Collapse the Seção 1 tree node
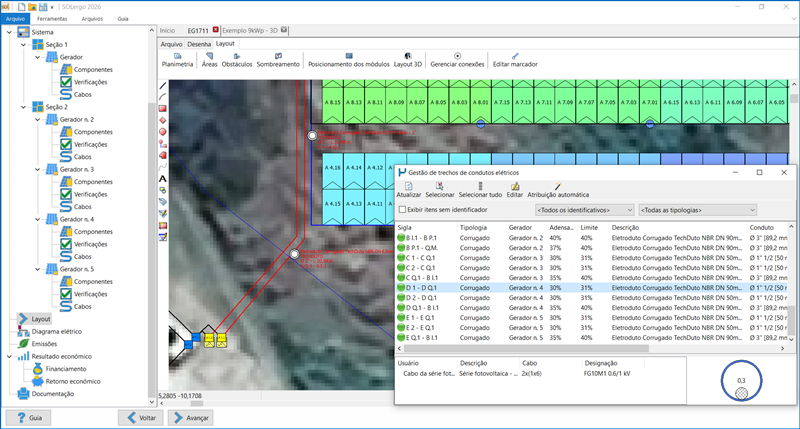 (23, 45)
